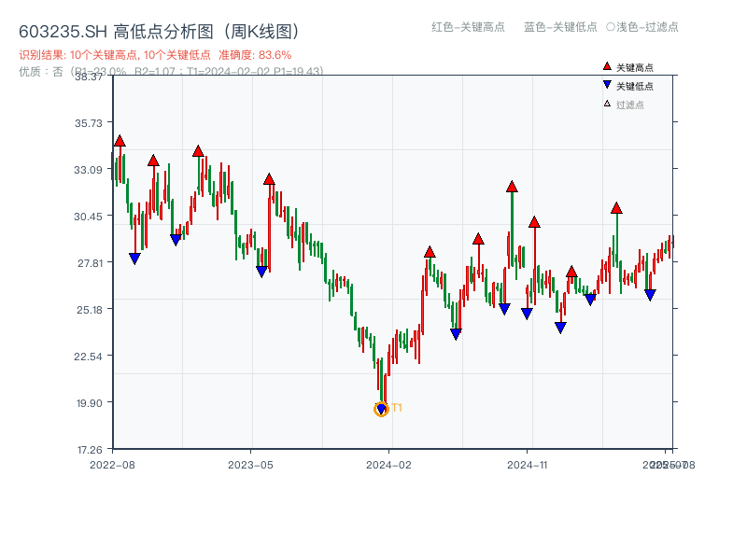Select the blue low marker just after 2023-05
This screenshot has width=747, height=560.
pos(261,272)
